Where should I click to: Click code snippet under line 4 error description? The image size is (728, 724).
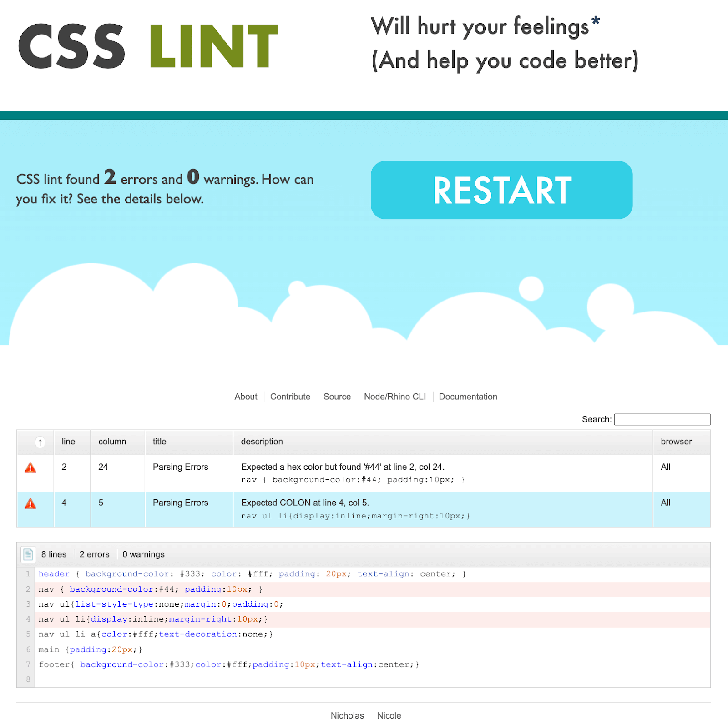click(x=355, y=516)
